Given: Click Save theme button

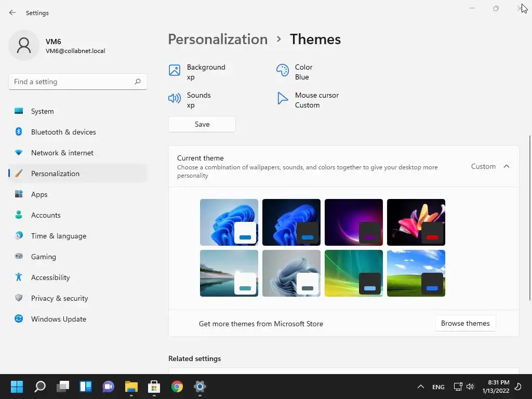Looking at the screenshot, I should 202,124.
